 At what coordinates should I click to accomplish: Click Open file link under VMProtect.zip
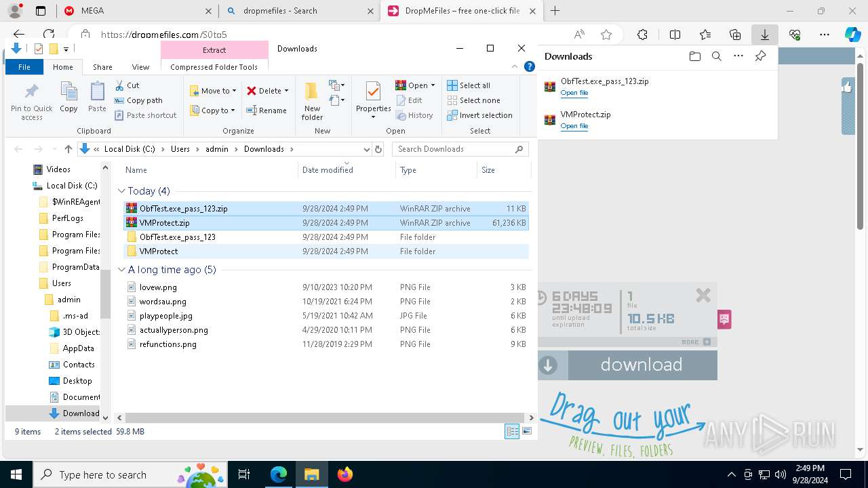click(x=574, y=126)
